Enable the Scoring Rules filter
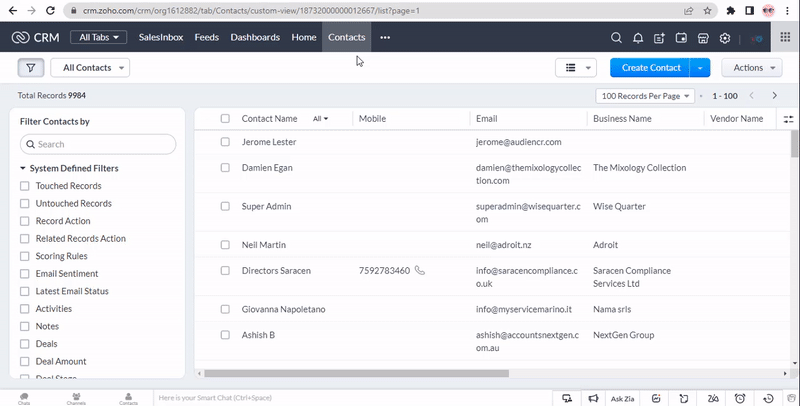The image size is (800, 406). (x=24, y=256)
